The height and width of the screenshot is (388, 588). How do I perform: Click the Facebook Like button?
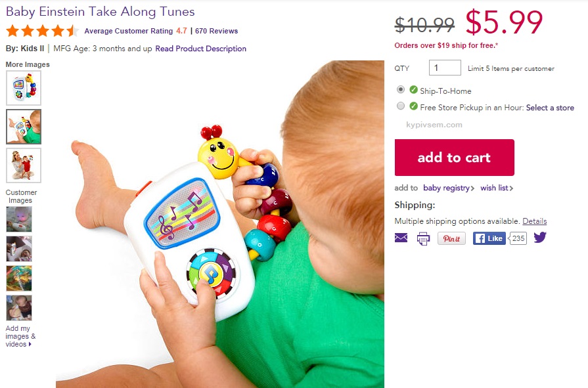point(489,238)
